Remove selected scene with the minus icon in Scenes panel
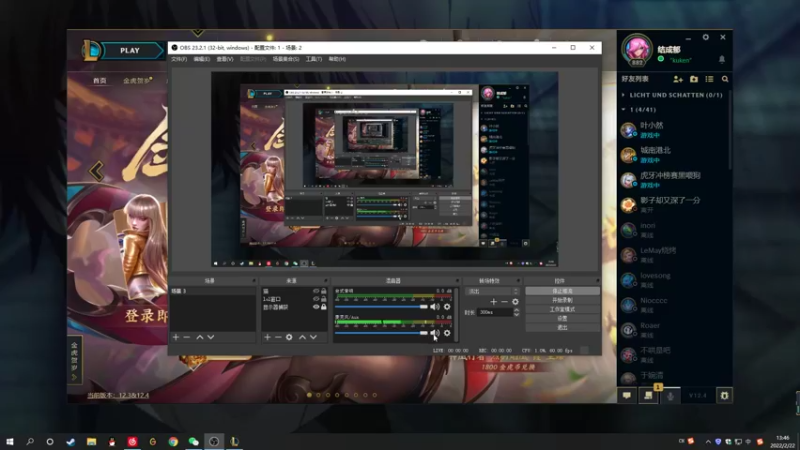The height and width of the screenshot is (450, 800). [x=187, y=337]
